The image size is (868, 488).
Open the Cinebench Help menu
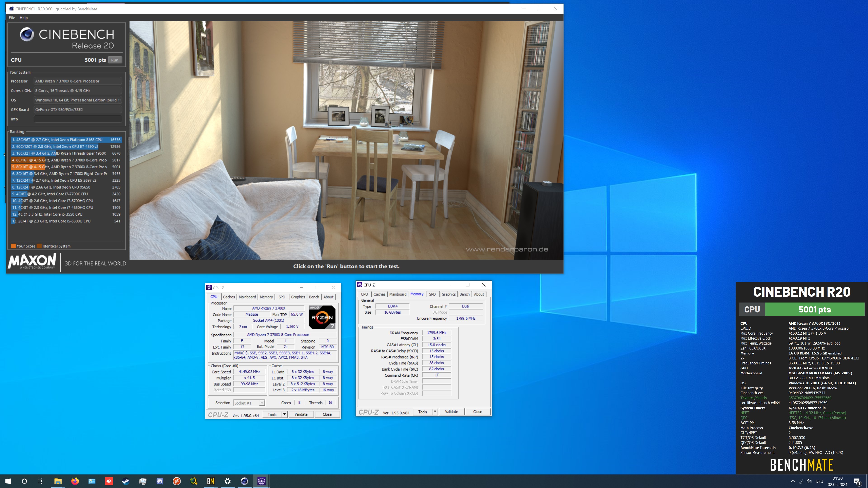[x=24, y=18]
